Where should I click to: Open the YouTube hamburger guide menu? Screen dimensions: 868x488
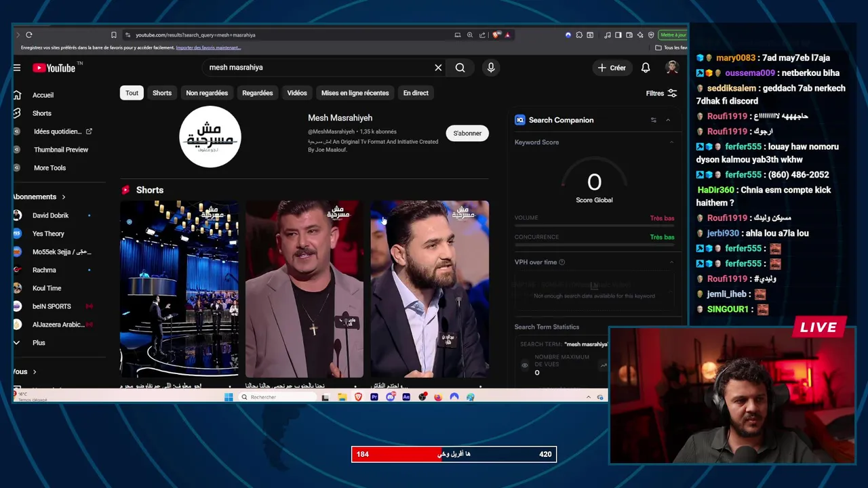(17, 68)
